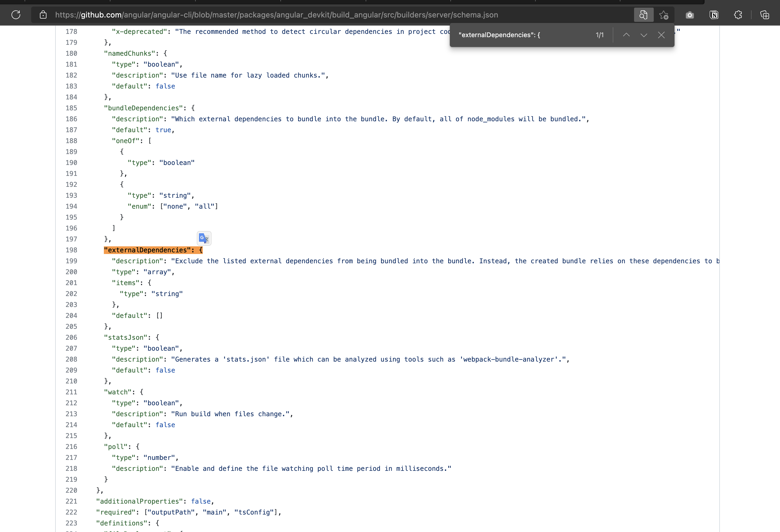Add page to favorites star icon

pos(663,15)
